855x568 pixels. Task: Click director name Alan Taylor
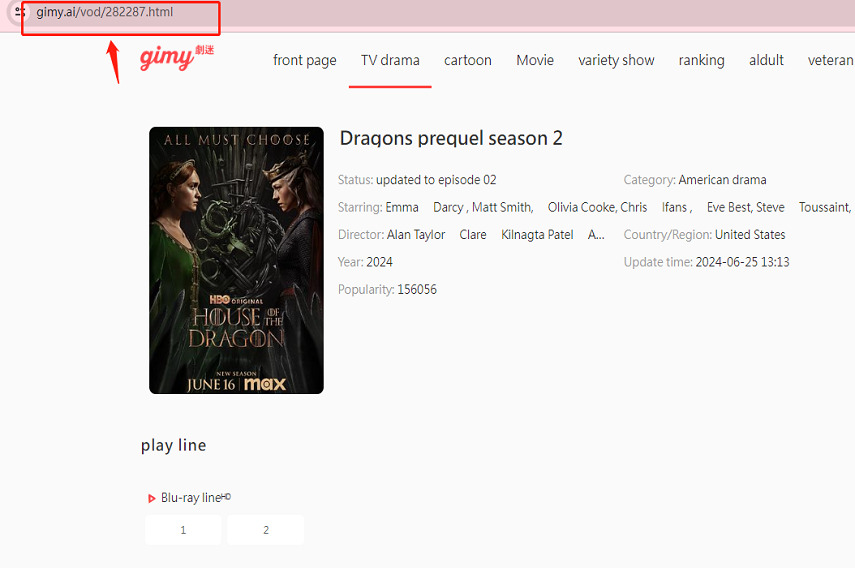(x=416, y=234)
